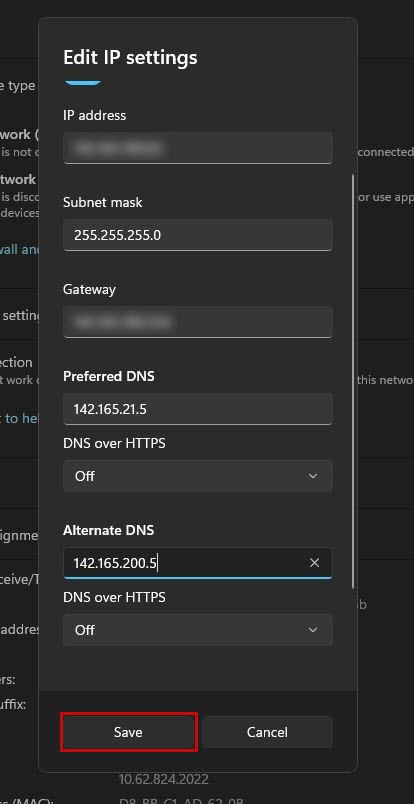The width and height of the screenshot is (414, 804).
Task: Save the IP settings
Action: click(x=128, y=732)
